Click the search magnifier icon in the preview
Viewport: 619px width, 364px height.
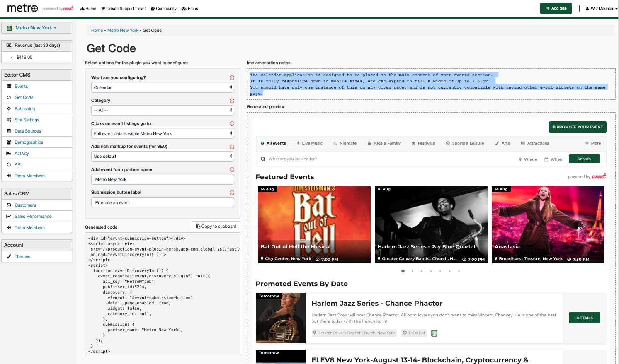263,159
